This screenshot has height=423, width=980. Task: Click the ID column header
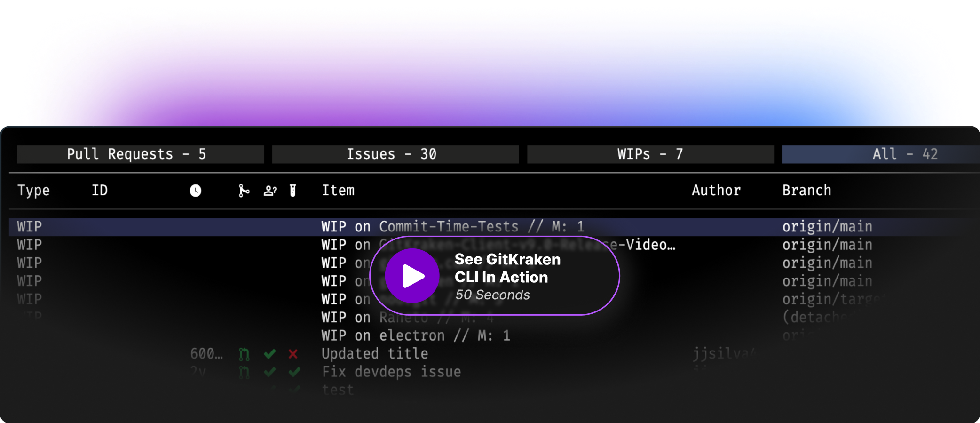[100, 191]
